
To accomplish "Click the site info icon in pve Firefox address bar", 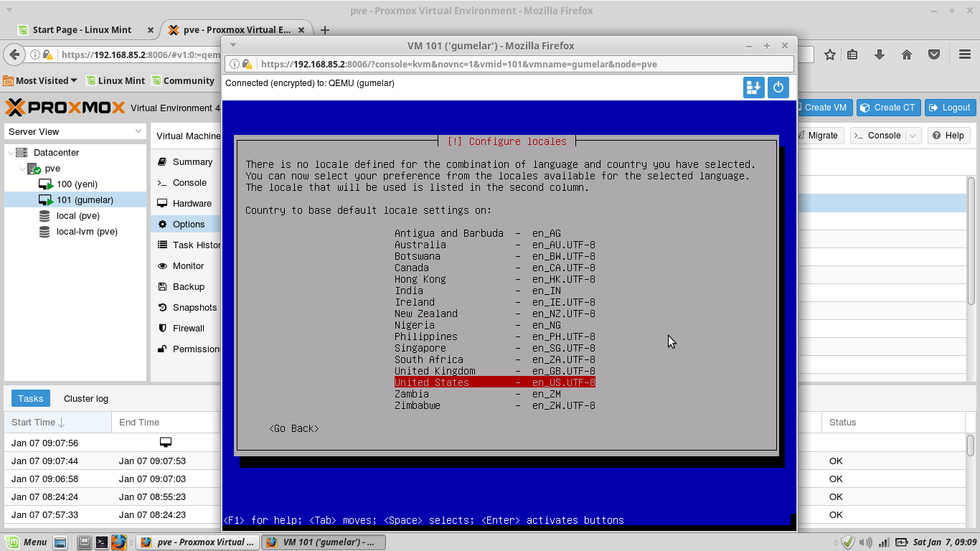I will [x=34, y=55].
